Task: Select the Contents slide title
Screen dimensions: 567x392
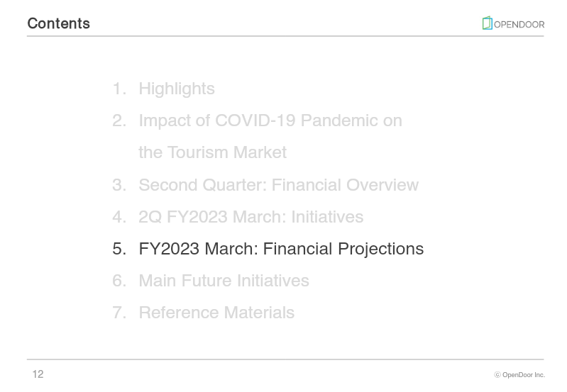Action: (59, 23)
